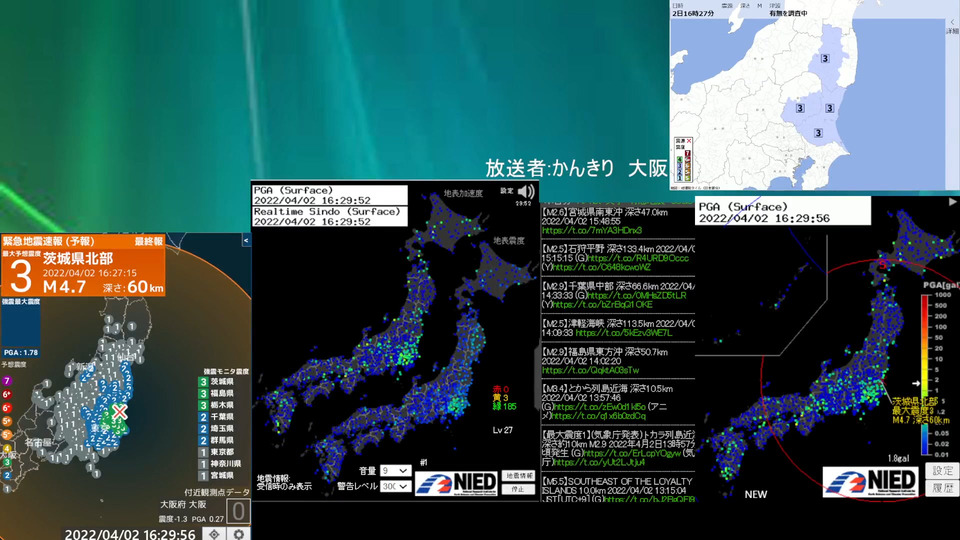Click the 福島県 intensity 3 row
Screen dimensions: 960x540
(216, 393)
